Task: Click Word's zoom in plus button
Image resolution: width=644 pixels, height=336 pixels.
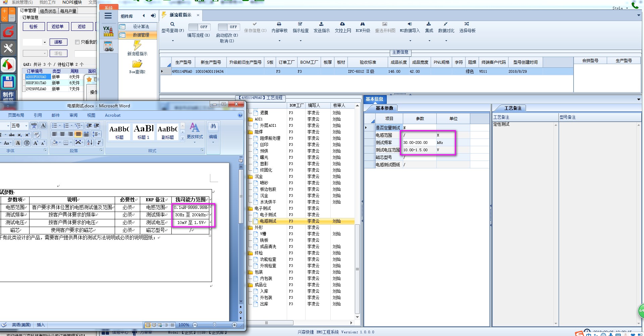Action: coord(234,325)
